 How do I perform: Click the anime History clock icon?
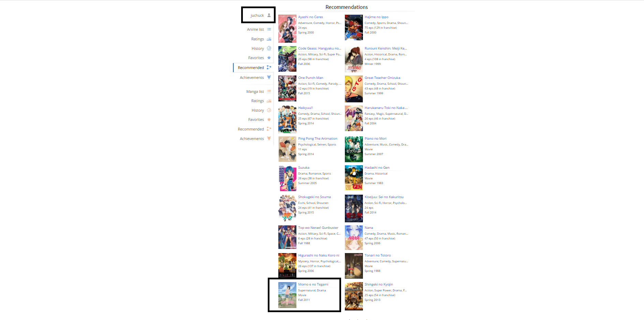click(x=269, y=48)
